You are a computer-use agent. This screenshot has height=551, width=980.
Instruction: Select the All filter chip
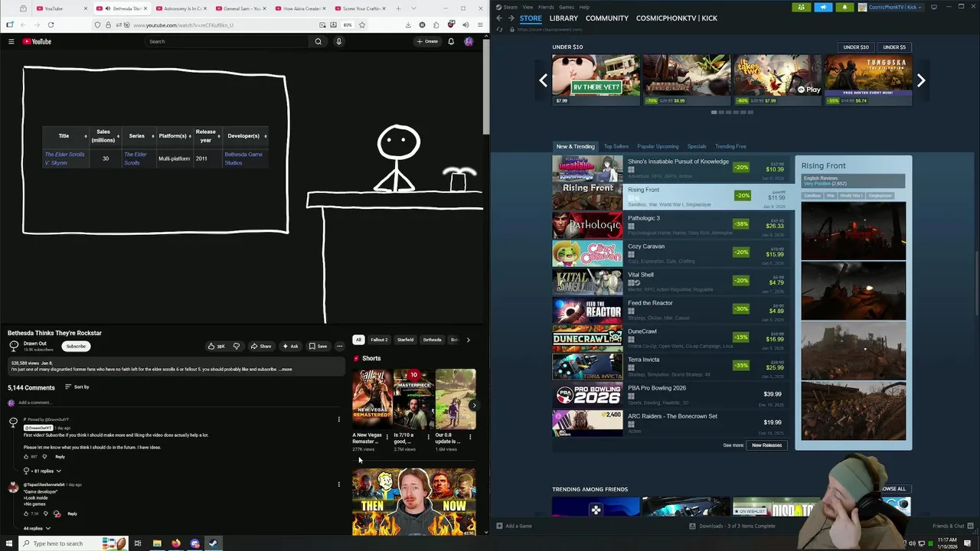[358, 340]
